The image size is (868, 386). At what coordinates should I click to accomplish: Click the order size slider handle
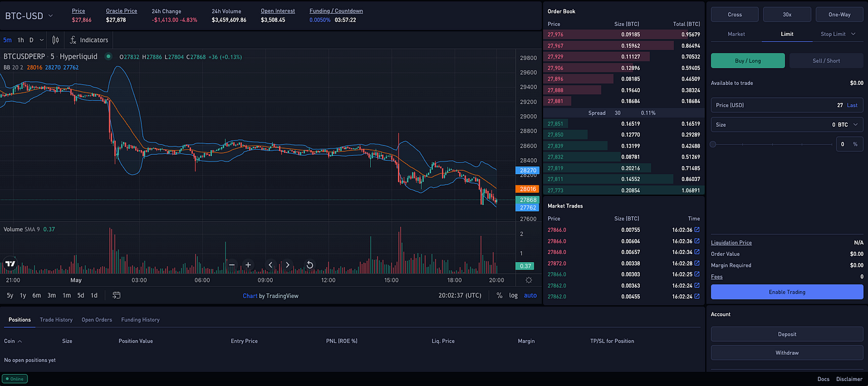pyautogui.click(x=714, y=144)
